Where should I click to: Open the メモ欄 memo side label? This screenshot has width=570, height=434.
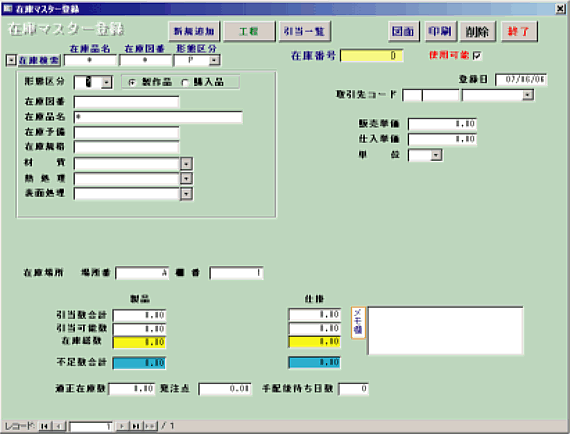click(x=358, y=323)
